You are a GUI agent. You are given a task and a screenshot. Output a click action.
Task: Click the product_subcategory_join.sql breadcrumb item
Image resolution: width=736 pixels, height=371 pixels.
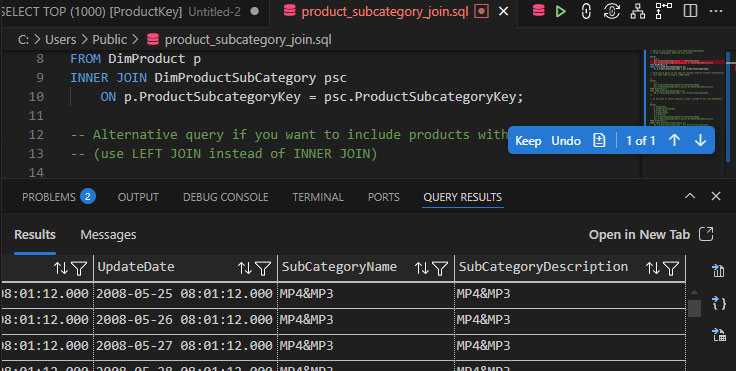(239, 40)
